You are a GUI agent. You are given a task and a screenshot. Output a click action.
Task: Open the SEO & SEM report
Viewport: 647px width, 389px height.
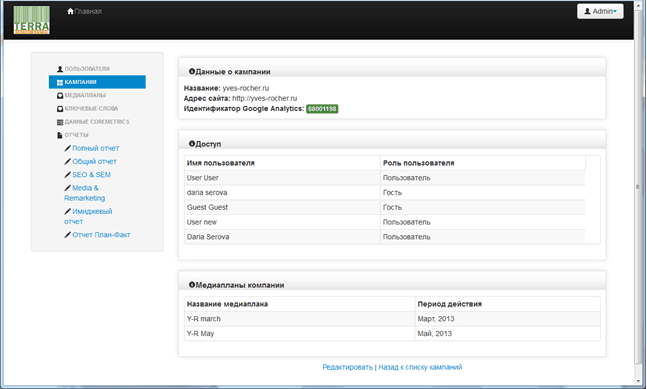click(91, 174)
